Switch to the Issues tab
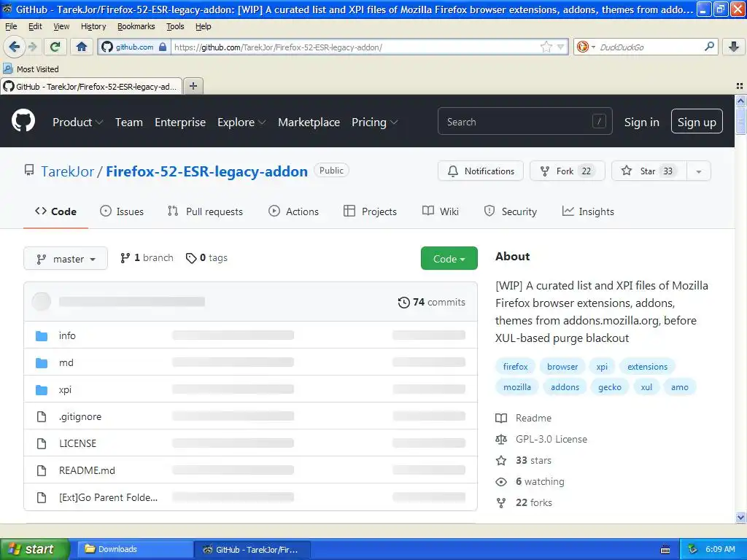Viewport: 747px width, 560px height. pos(122,211)
